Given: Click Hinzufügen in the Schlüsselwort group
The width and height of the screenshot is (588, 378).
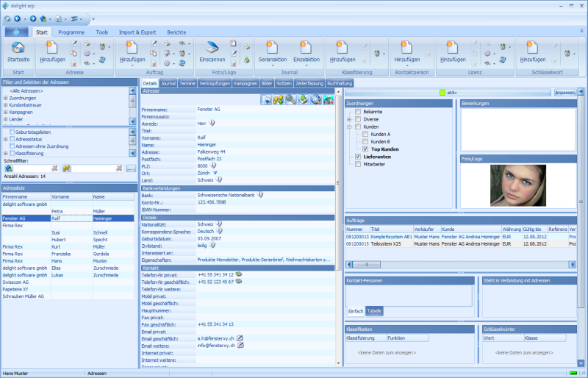Looking at the screenshot, I should pyautogui.click(x=532, y=51).
